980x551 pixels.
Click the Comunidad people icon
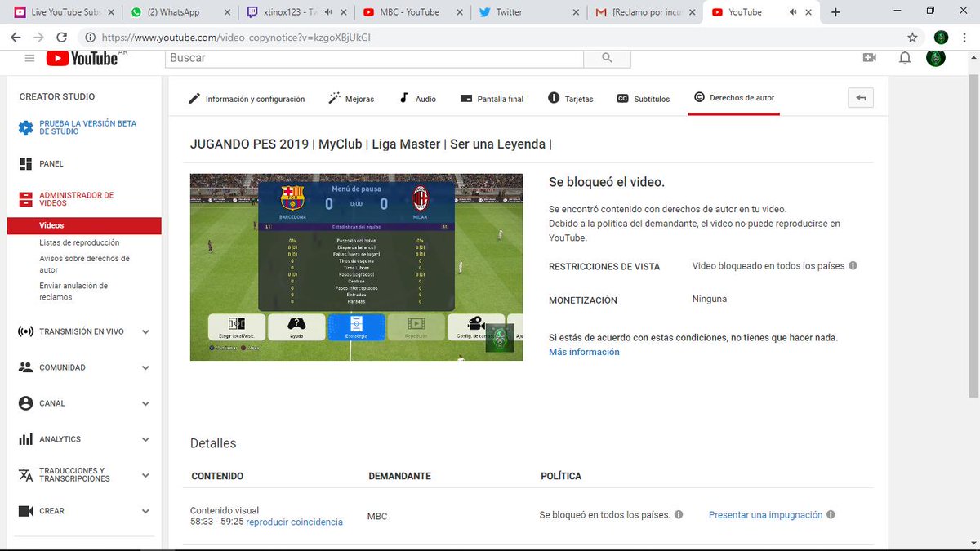coord(25,367)
